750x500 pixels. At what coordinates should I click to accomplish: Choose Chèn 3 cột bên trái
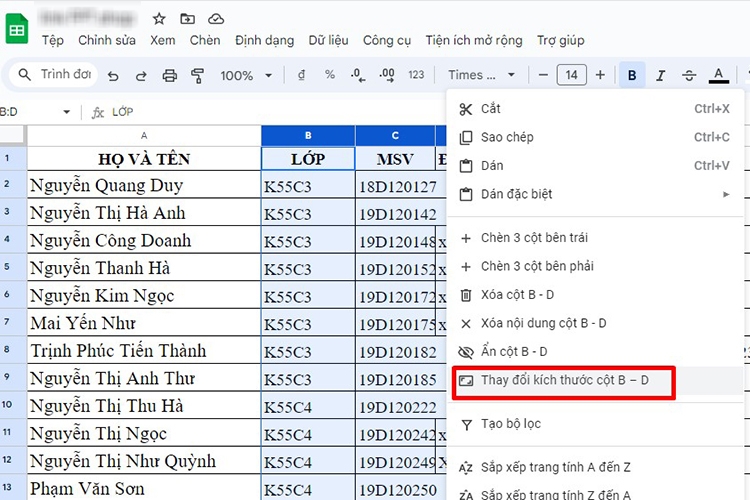595,238
